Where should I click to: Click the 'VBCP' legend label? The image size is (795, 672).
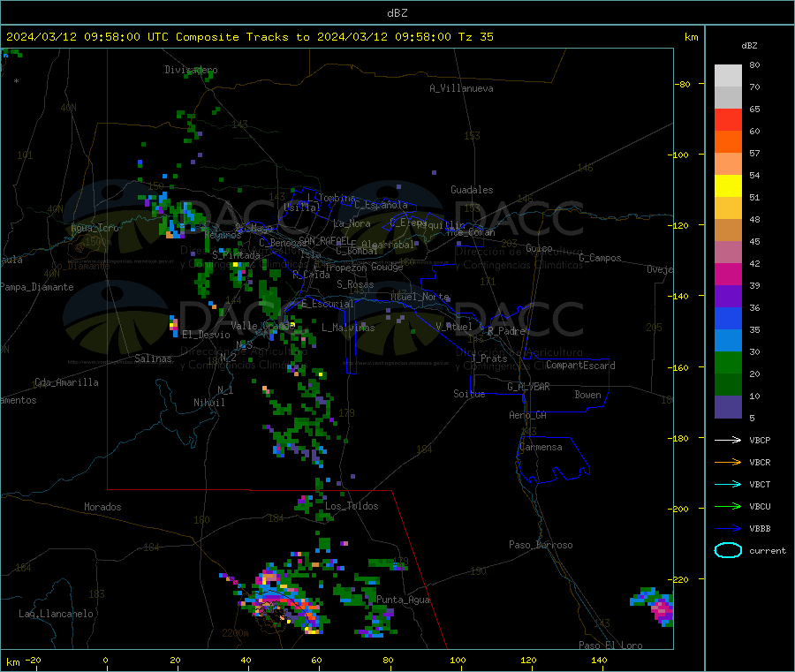tap(760, 441)
